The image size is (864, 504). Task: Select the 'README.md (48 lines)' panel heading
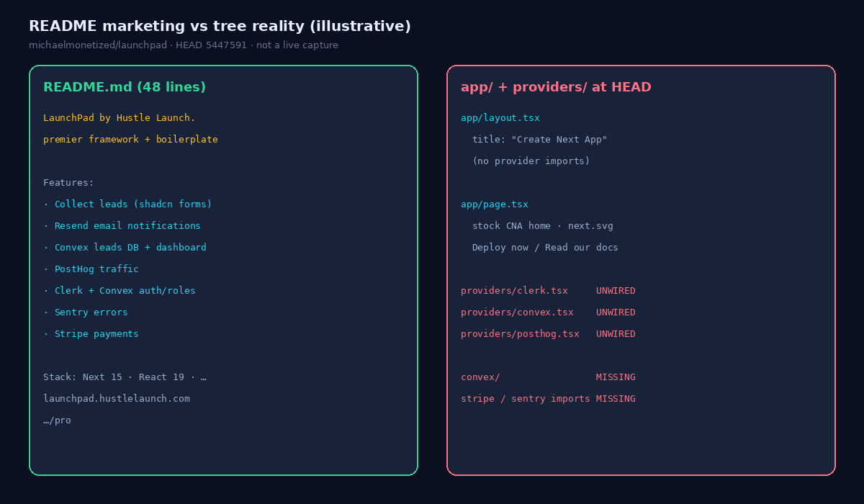pyautogui.click(x=125, y=87)
